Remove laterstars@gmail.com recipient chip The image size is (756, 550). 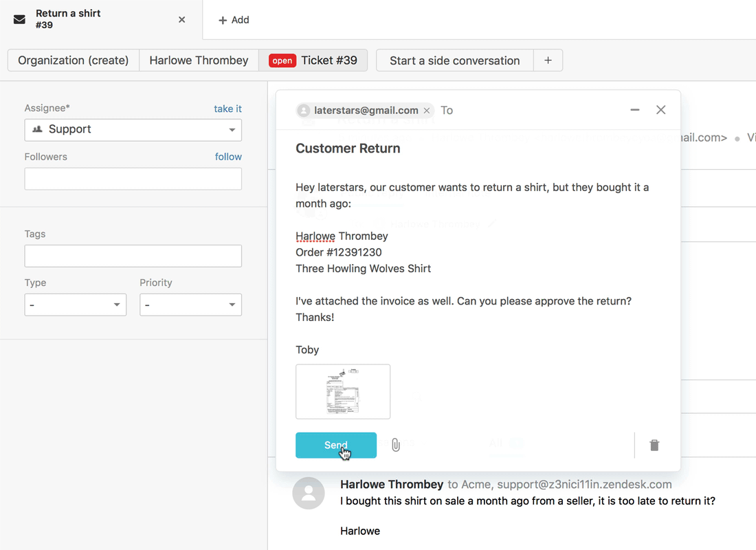tap(427, 110)
